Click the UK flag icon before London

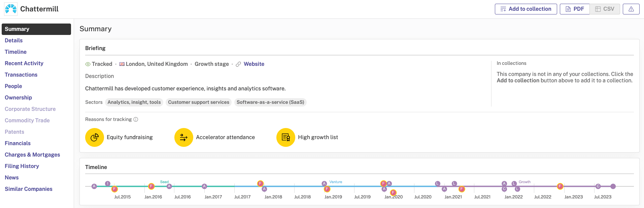pyautogui.click(x=122, y=64)
